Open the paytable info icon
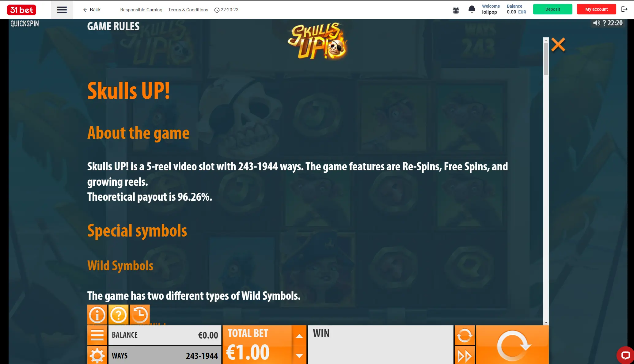This screenshot has width=634, height=364. [x=97, y=315]
